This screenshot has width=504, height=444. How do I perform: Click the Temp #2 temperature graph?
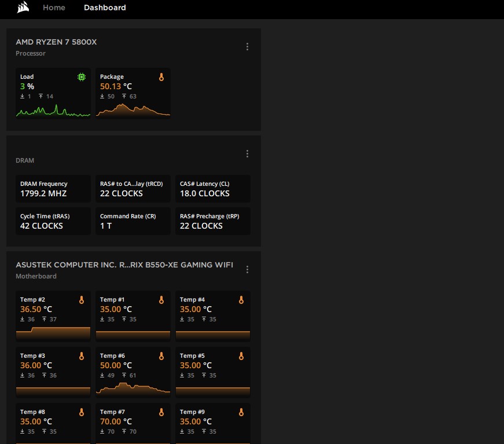(53, 333)
